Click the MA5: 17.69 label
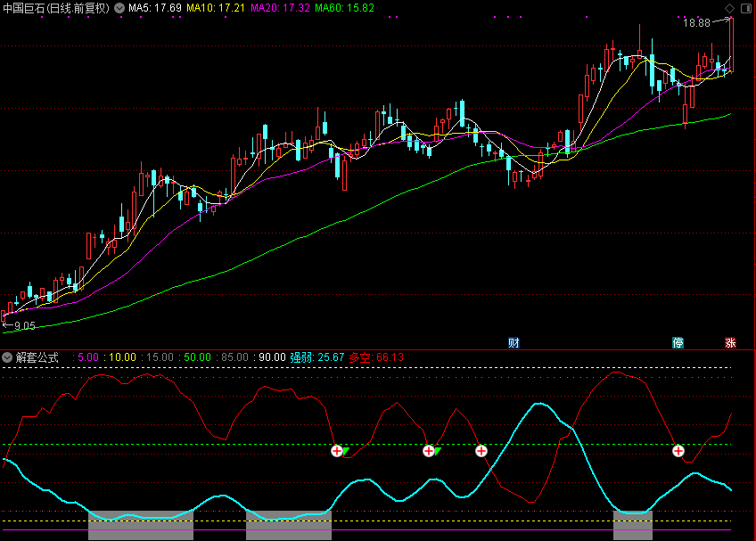This screenshot has height=541, width=756. 155,8
